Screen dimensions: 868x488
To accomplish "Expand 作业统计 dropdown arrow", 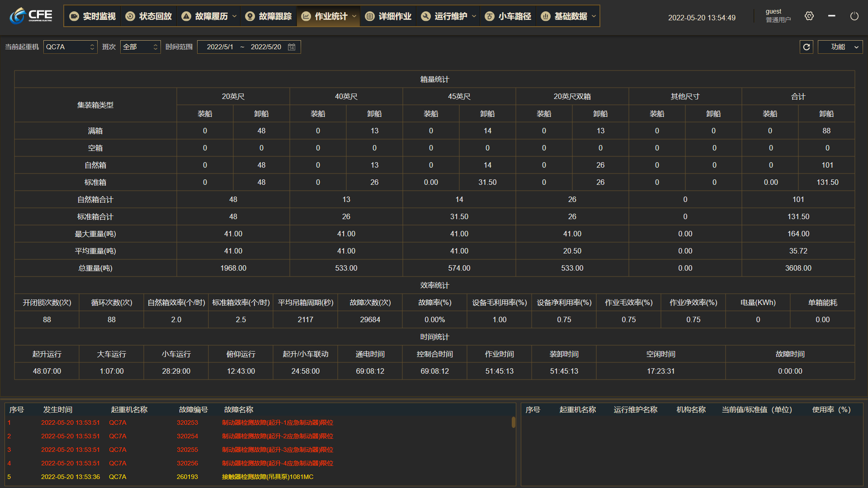I will pyautogui.click(x=354, y=16).
